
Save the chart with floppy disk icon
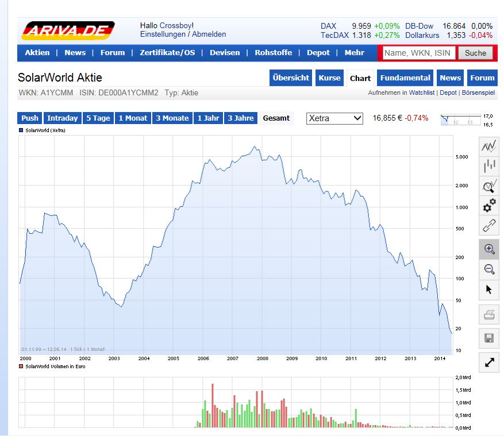tap(489, 338)
